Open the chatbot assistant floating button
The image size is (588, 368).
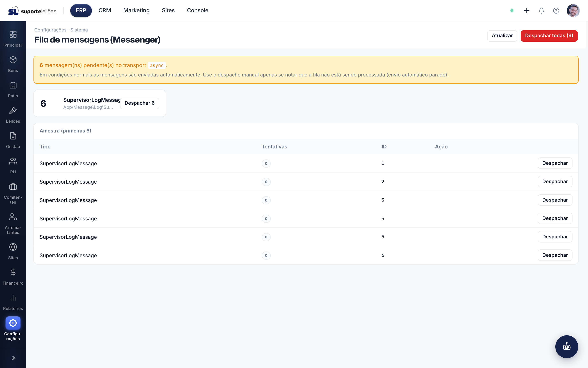567,347
